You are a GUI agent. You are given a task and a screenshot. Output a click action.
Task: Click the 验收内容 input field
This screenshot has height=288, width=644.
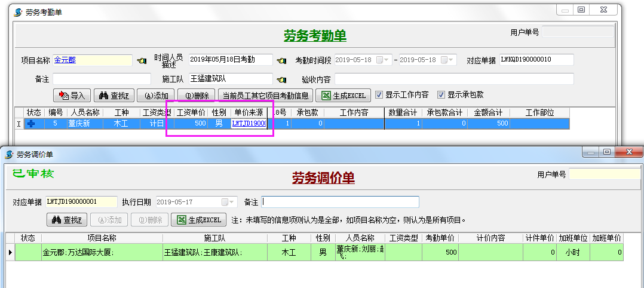453,79
